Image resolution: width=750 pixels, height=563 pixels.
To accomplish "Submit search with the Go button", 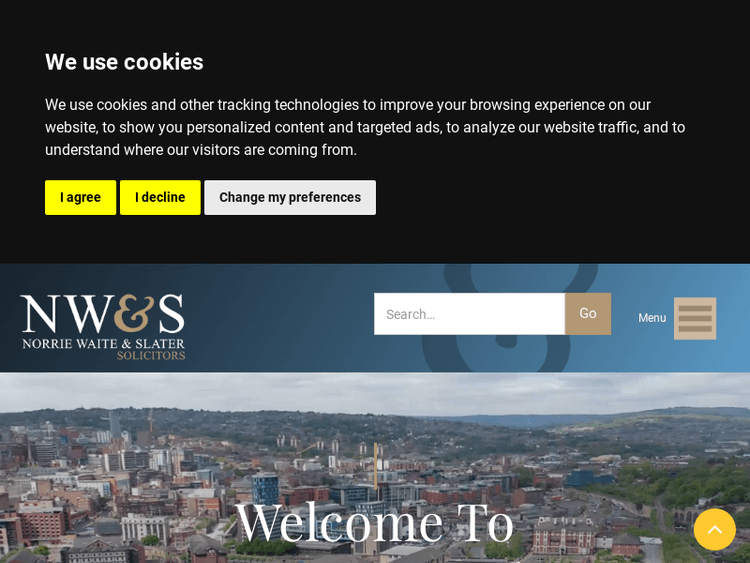I will 588,314.
